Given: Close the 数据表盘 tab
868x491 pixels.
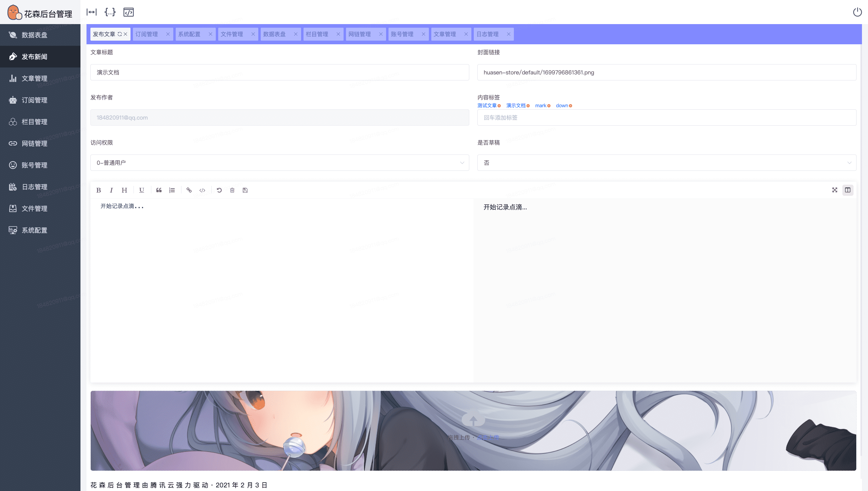Looking at the screenshot, I should pyautogui.click(x=296, y=34).
